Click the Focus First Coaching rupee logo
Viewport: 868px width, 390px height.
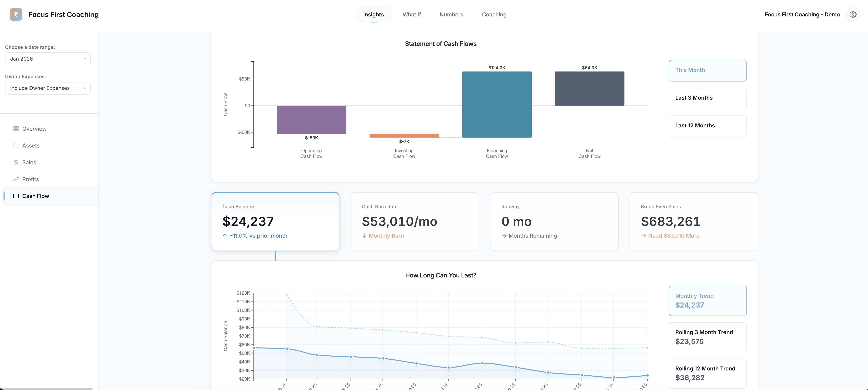(x=15, y=14)
